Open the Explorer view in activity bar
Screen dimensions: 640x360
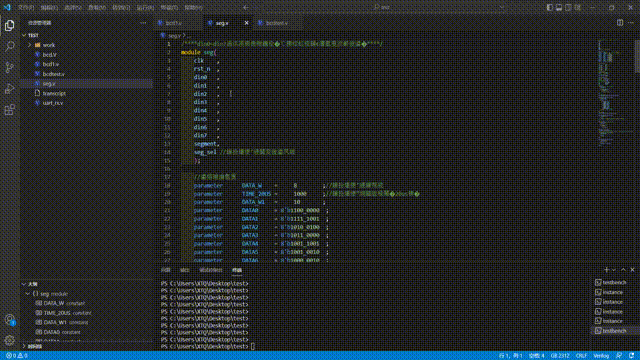tap(9, 26)
